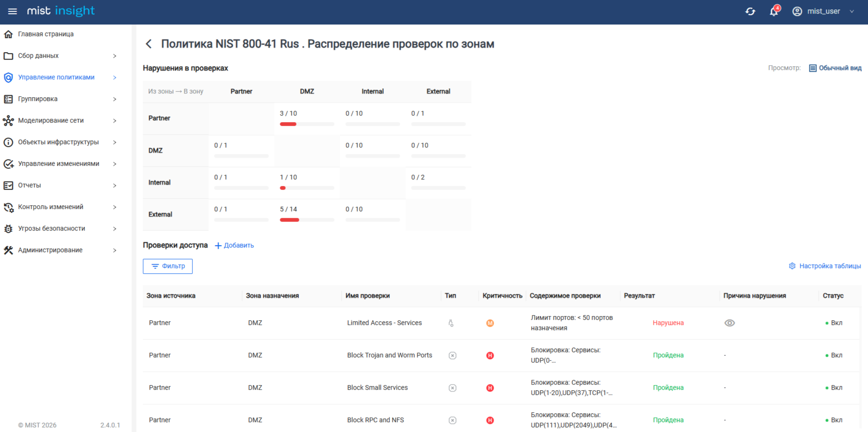The height and width of the screenshot is (432, 868).
Task: Click the plus icon next to Добавить
Action: [x=218, y=246]
